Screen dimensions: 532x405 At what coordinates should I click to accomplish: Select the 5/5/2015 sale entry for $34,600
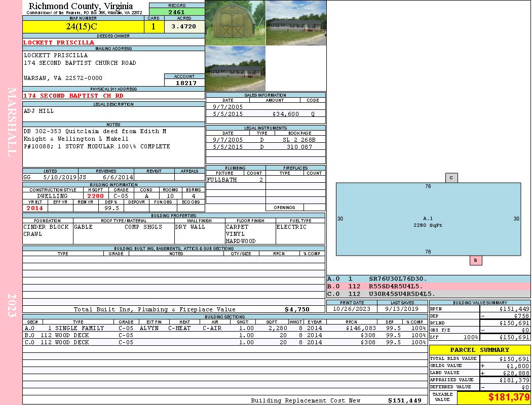click(x=265, y=114)
